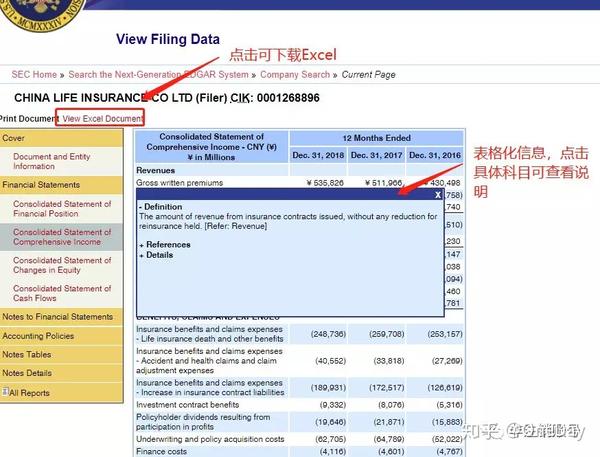Expand References in the definition popup
Screen dimensions: 600x457
(x=165, y=245)
